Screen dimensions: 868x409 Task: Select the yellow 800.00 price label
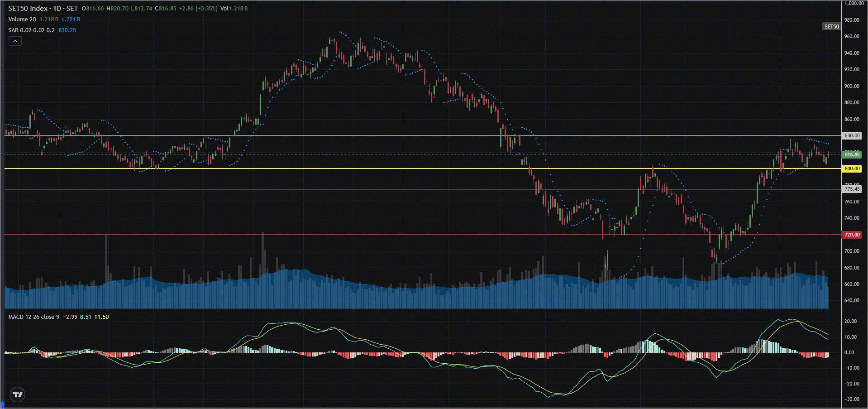click(x=852, y=168)
